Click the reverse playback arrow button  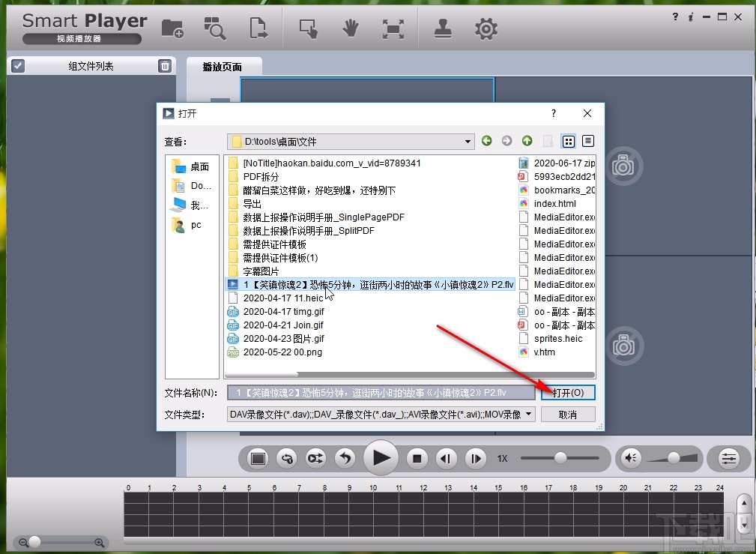click(x=345, y=459)
